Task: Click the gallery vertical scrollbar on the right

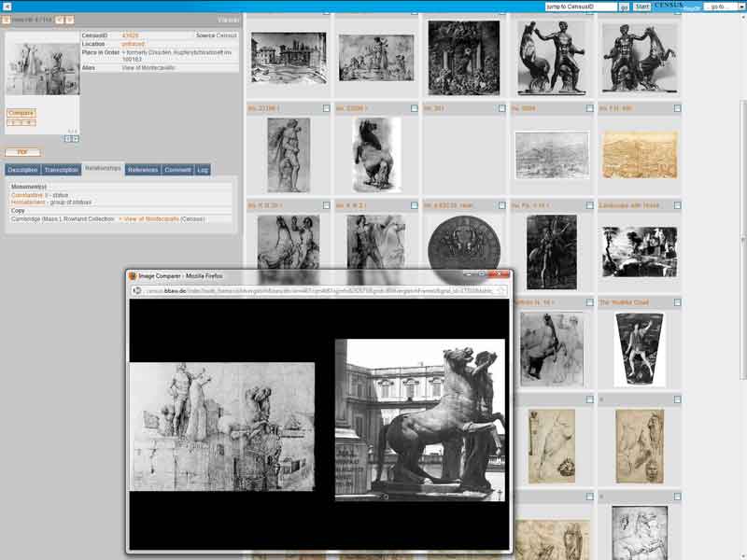Action: point(743,240)
